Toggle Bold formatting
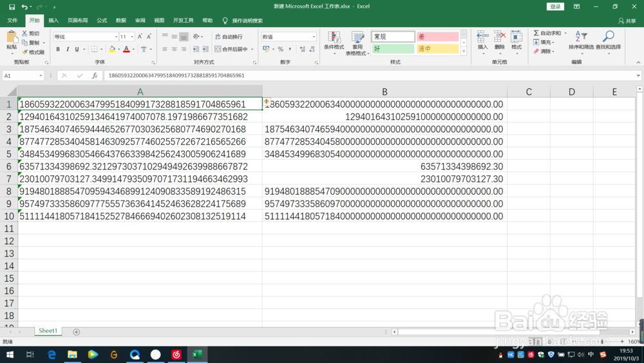644x363 pixels. coord(58,50)
